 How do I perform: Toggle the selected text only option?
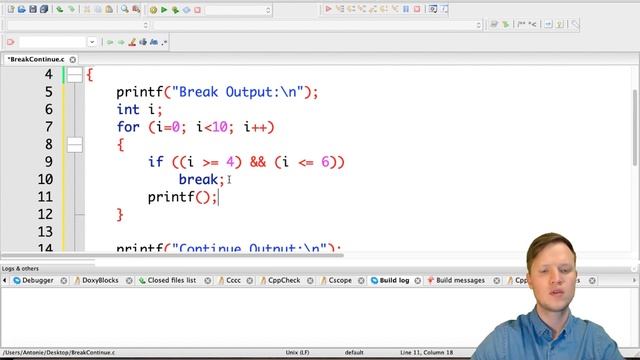143,42
